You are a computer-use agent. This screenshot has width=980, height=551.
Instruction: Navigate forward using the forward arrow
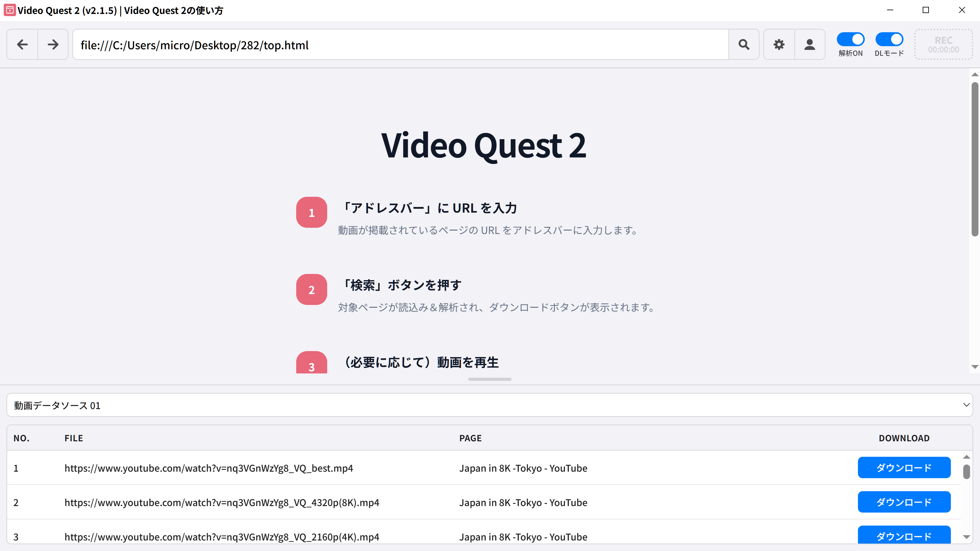pos(52,44)
